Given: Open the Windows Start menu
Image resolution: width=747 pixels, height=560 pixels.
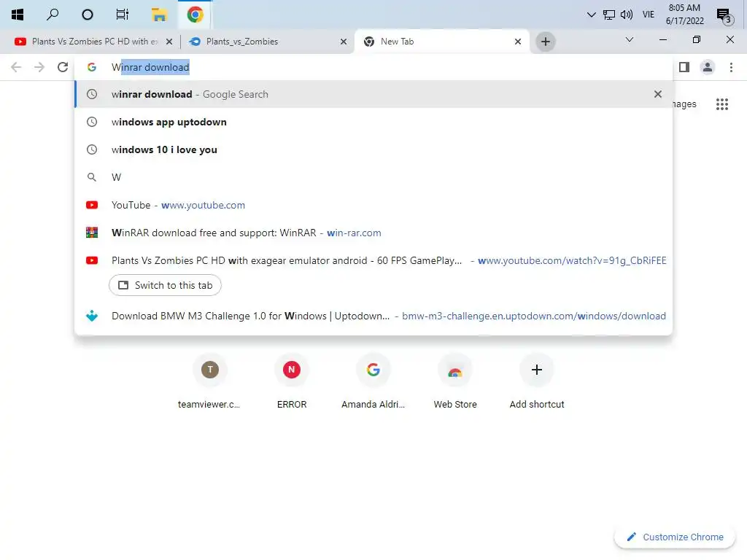Looking at the screenshot, I should [x=18, y=15].
